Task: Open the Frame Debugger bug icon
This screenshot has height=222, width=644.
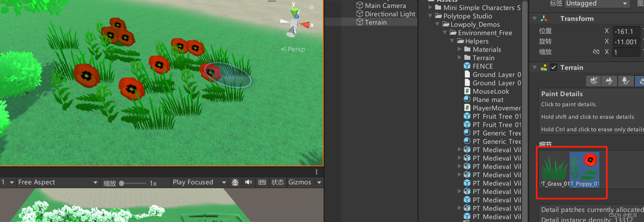Action: [235, 182]
